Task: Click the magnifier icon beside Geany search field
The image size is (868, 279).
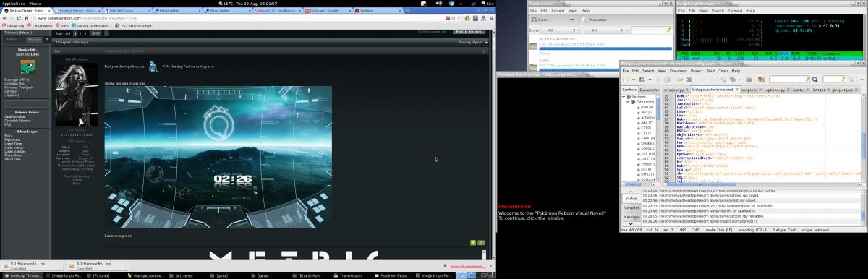Action: tap(814, 80)
